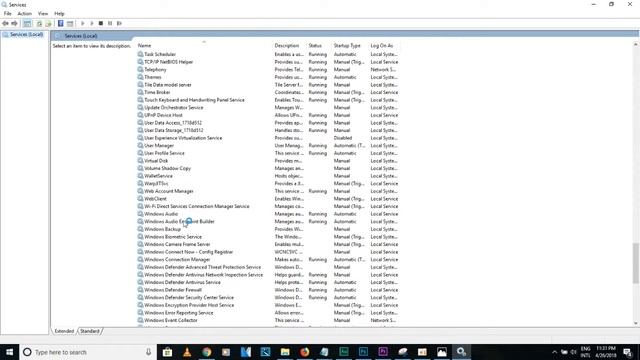This screenshot has height=360, width=640.
Task: Select the Web Account Manager service
Action: pyautogui.click(x=169, y=191)
